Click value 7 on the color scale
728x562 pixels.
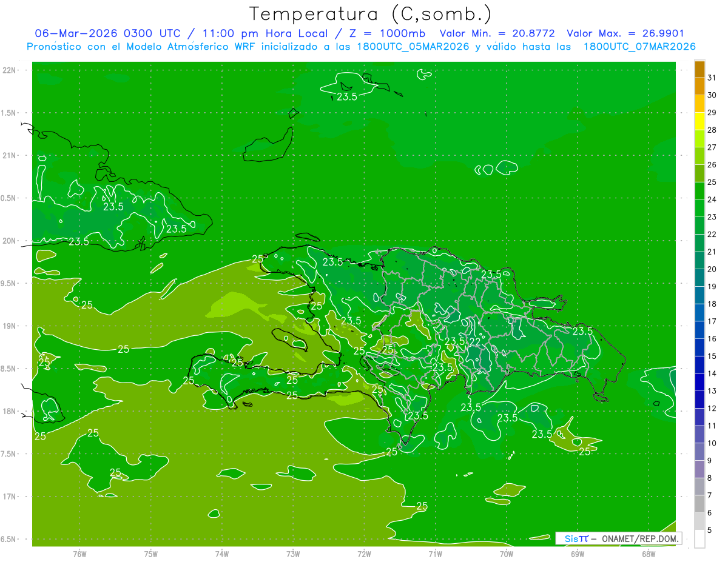tap(709, 495)
